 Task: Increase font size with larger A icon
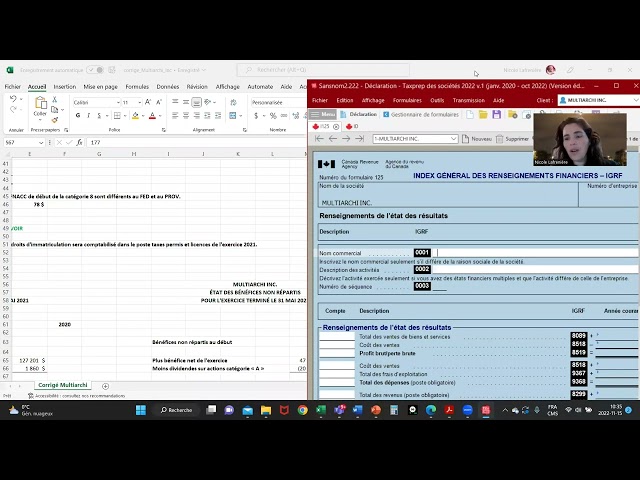[x=148, y=102]
